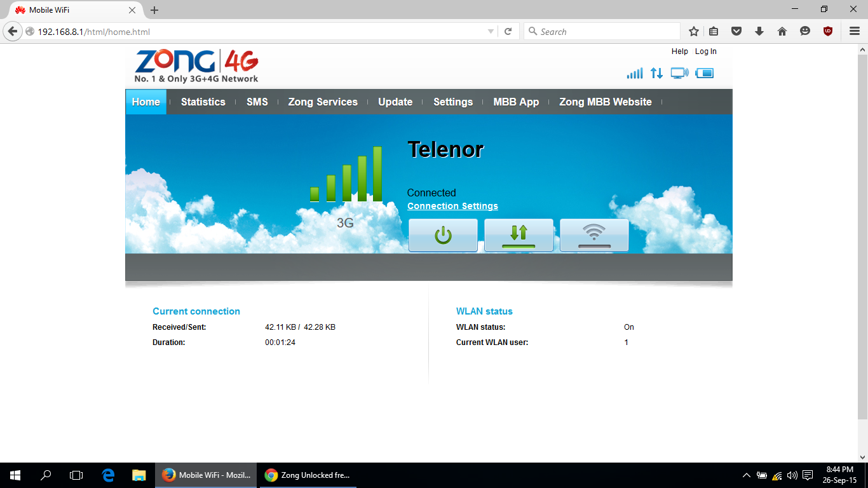Launch Microsoft Edge from the taskbar
The width and height of the screenshot is (868, 488).
(x=108, y=475)
